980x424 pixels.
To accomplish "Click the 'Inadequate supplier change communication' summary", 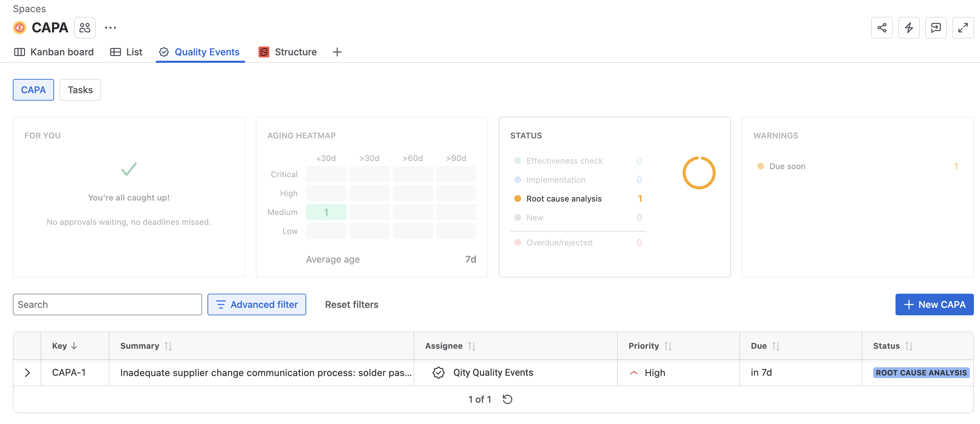I will pos(266,373).
